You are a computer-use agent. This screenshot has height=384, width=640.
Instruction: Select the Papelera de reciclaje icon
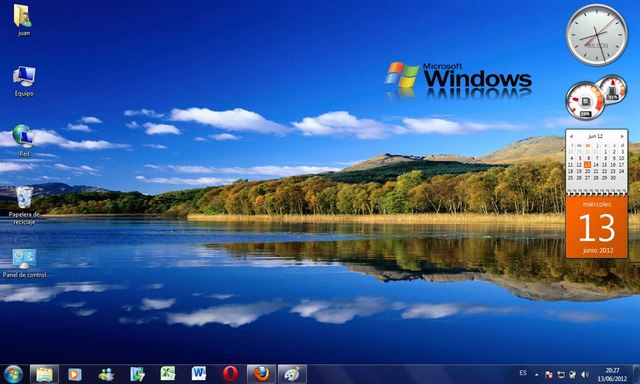pos(24,205)
